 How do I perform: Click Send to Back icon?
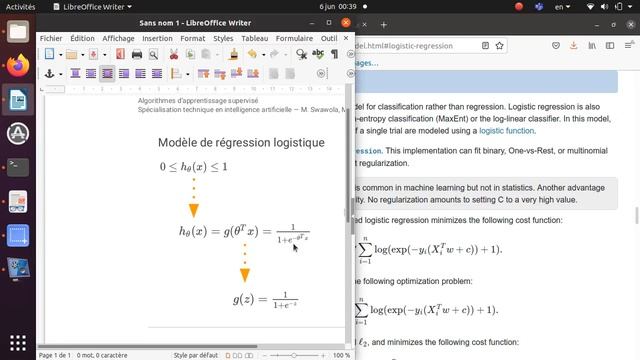(x=253, y=73)
